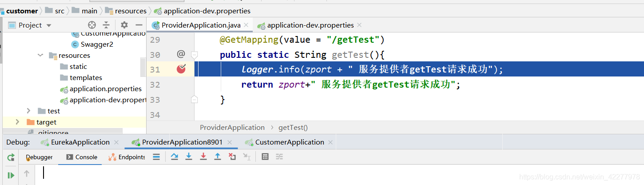Close the EurekaApplication debug tab
644x185 pixels.
pyautogui.click(x=116, y=142)
